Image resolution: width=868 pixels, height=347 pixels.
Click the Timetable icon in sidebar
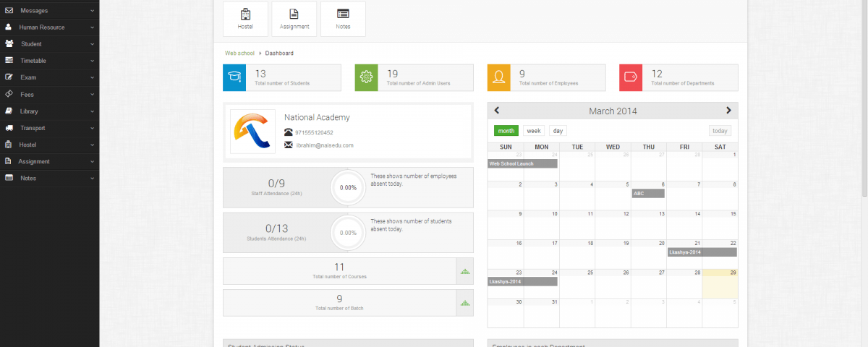[9, 61]
